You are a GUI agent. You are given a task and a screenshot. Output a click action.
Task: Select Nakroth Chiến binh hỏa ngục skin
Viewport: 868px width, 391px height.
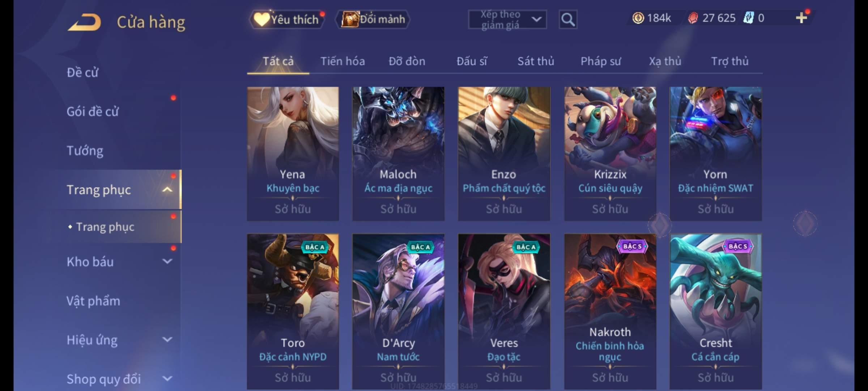tap(610, 311)
